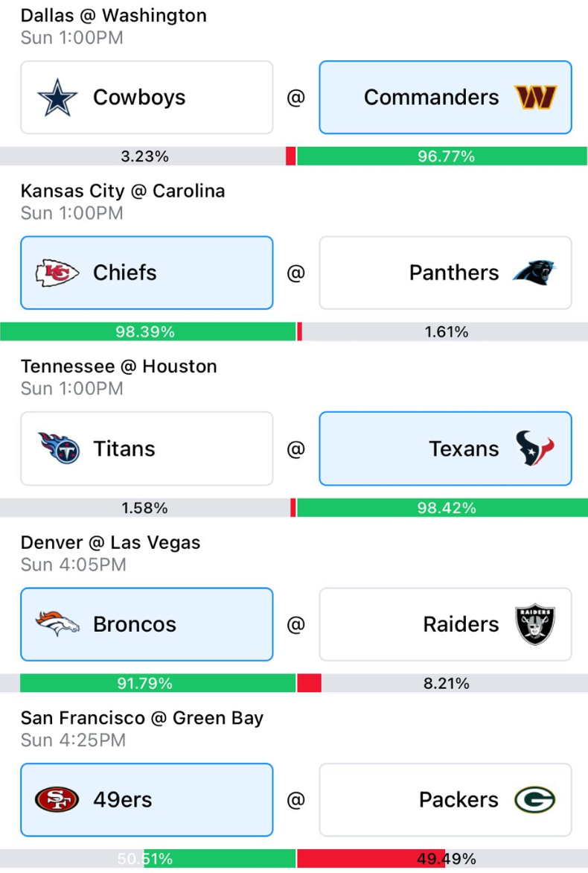Image resolution: width=588 pixels, height=873 pixels.
Task: Click the 96.77% Commanders pick bar
Action: pos(442,156)
